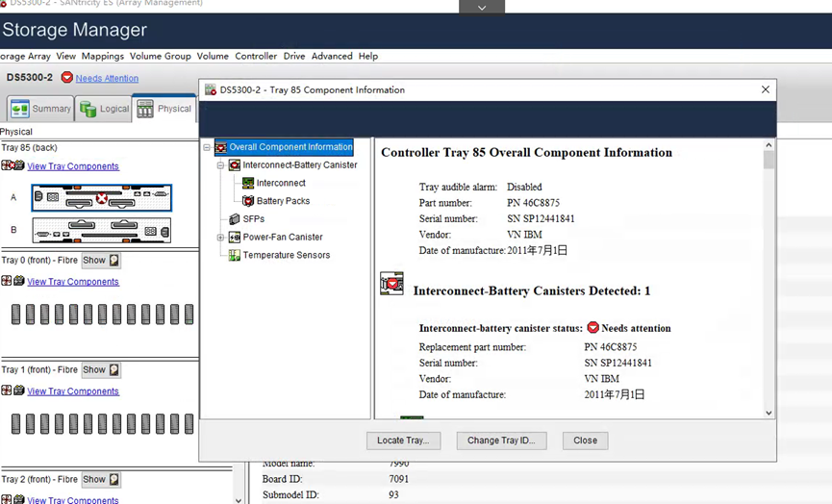Viewport: 832px width, 504px height.
Task: Toggle Show button for Tray 0
Action: coord(101,261)
